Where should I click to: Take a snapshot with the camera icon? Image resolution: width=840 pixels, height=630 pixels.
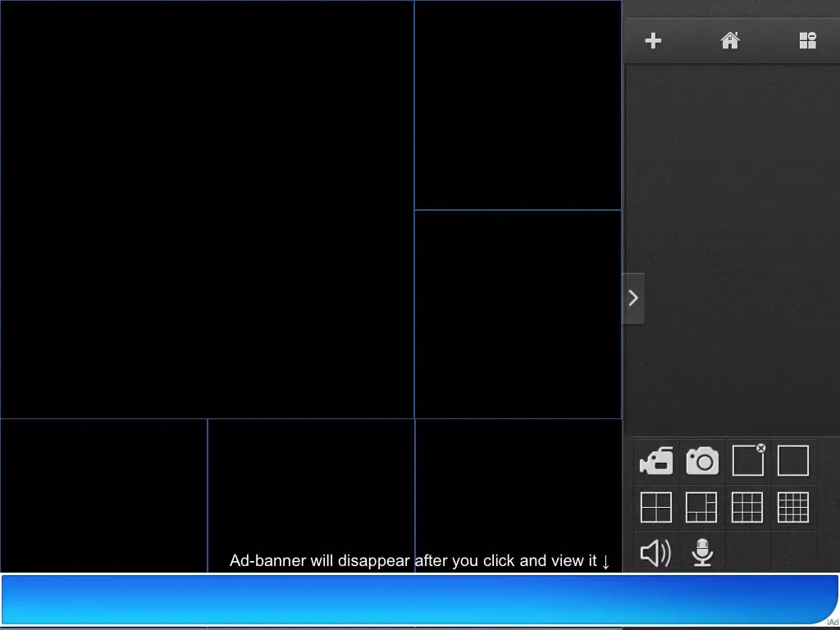(x=702, y=461)
